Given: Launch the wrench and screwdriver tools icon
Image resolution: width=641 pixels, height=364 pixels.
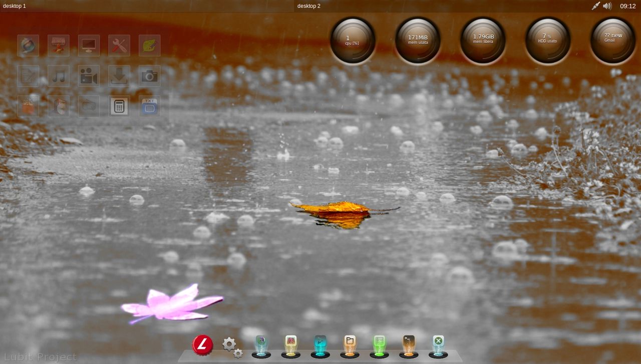Looking at the screenshot, I should coord(119,46).
